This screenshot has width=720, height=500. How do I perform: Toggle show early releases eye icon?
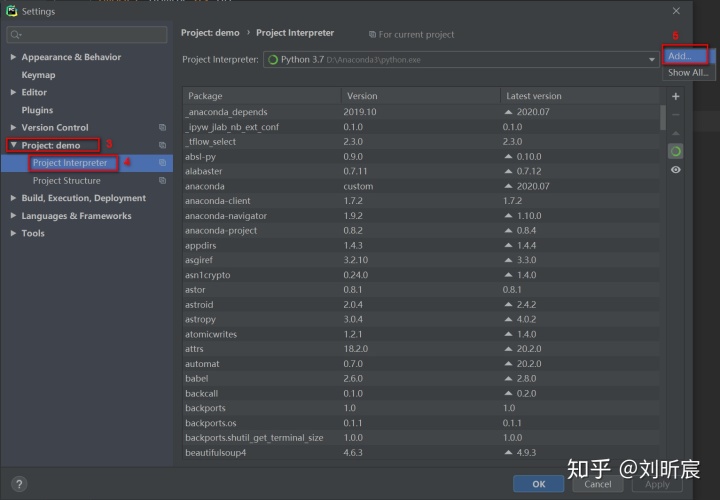click(675, 170)
